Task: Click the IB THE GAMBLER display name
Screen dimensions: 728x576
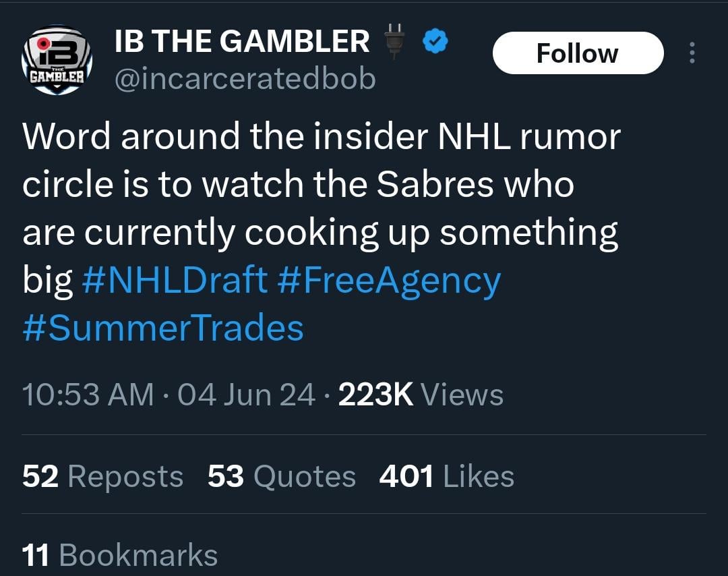Action: [x=242, y=42]
